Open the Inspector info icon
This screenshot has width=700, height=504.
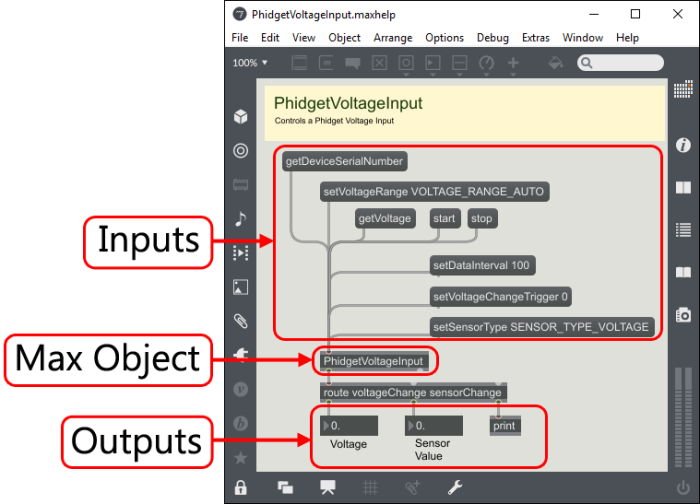(x=683, y=145)
